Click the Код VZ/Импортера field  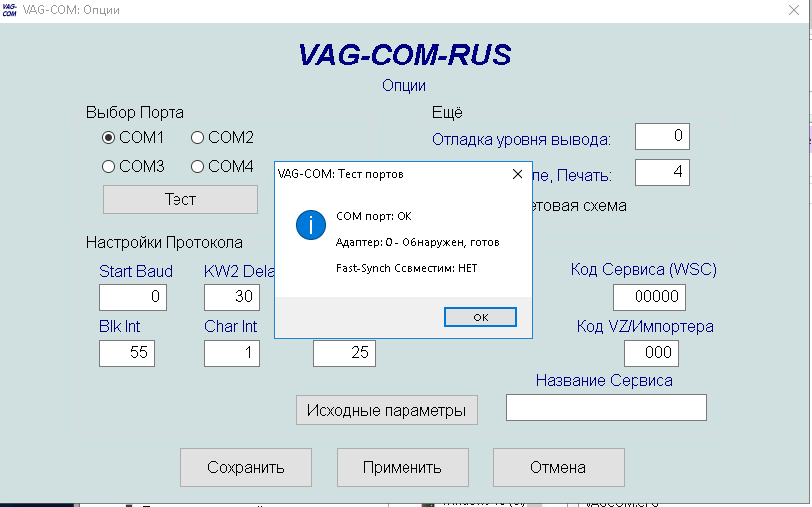[x=649, y=352]
